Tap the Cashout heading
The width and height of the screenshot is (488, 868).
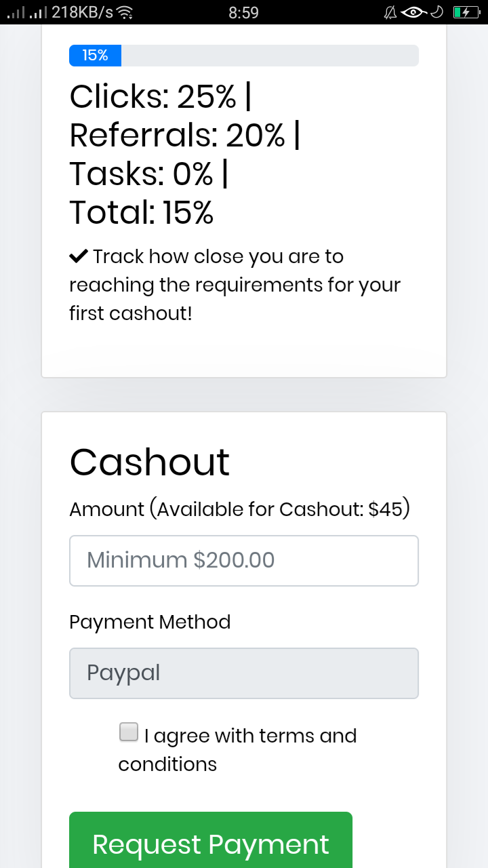click(150, 462)
